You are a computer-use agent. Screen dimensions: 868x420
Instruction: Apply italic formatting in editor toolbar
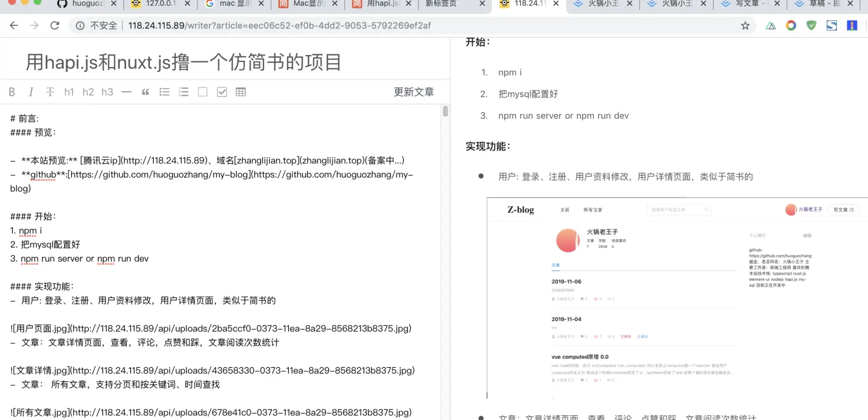coord(31,92)
